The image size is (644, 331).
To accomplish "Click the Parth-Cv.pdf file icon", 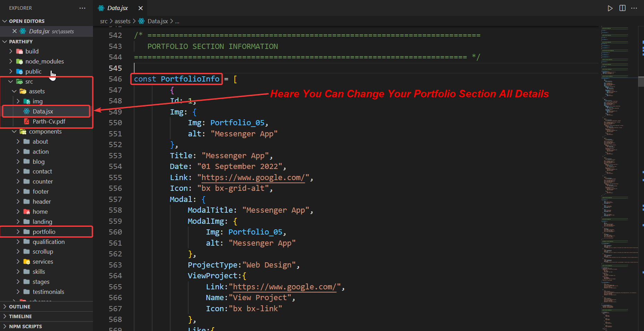I will click(x=26, y=121).
